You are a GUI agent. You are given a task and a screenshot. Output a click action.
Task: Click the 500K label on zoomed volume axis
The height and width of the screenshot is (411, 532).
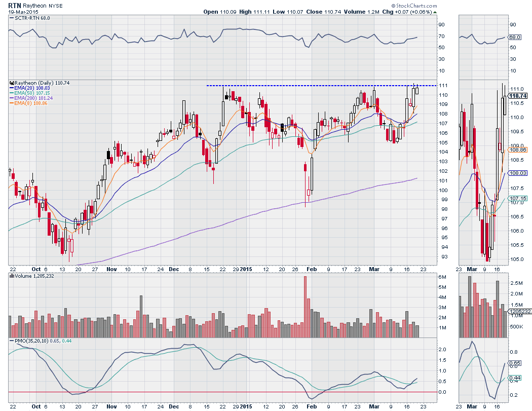coord(517,326)
